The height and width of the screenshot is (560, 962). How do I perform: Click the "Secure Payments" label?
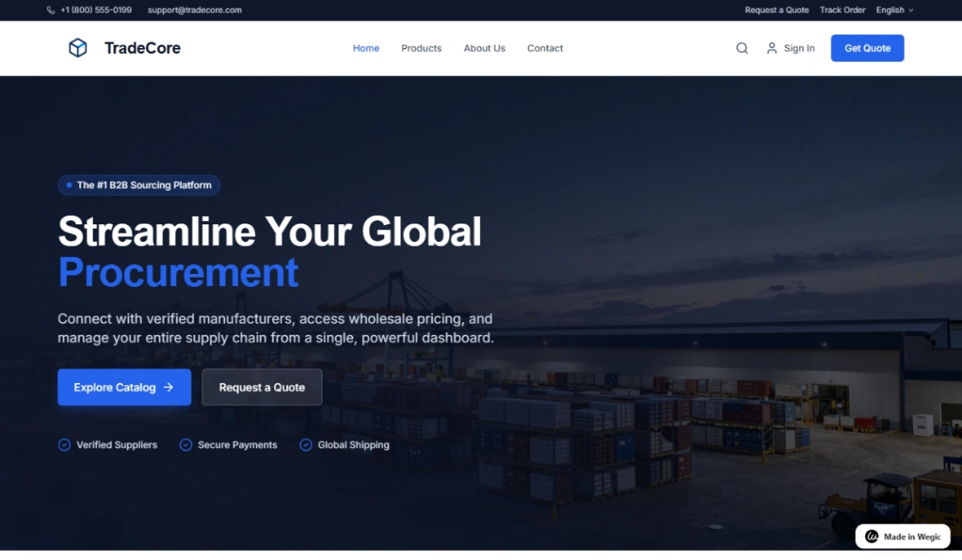pyautogui.click(x=237, y=444)
